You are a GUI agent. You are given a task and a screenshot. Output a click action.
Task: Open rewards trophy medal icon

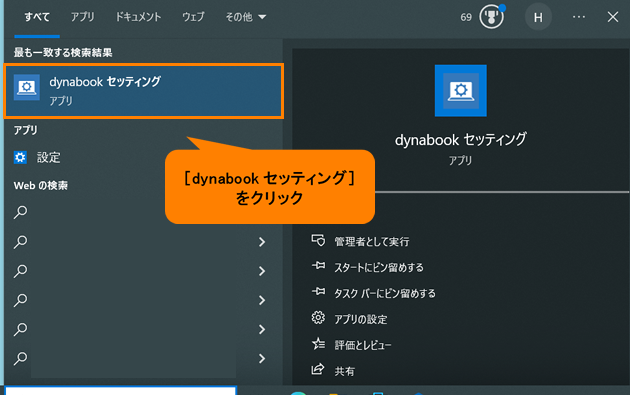491,17
